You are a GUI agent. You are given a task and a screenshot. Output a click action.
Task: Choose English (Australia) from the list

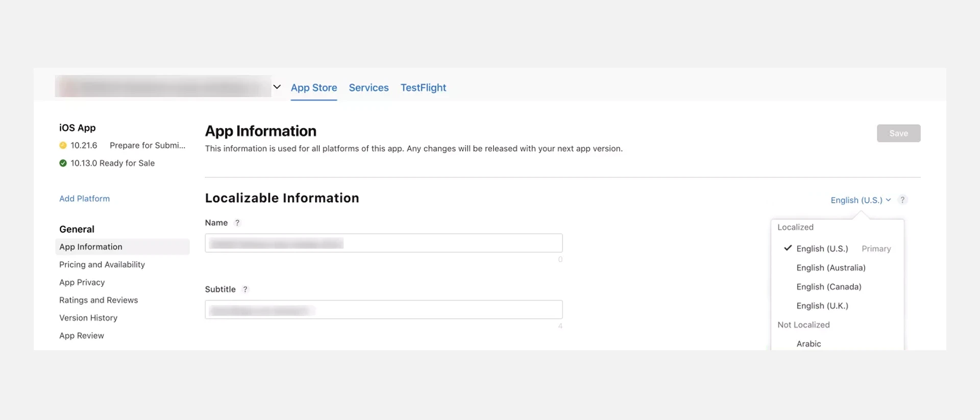tap(830, 268)
